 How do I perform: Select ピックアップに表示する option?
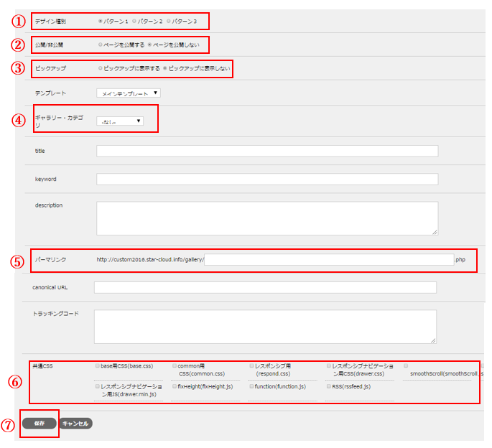[x=100, y=69]
